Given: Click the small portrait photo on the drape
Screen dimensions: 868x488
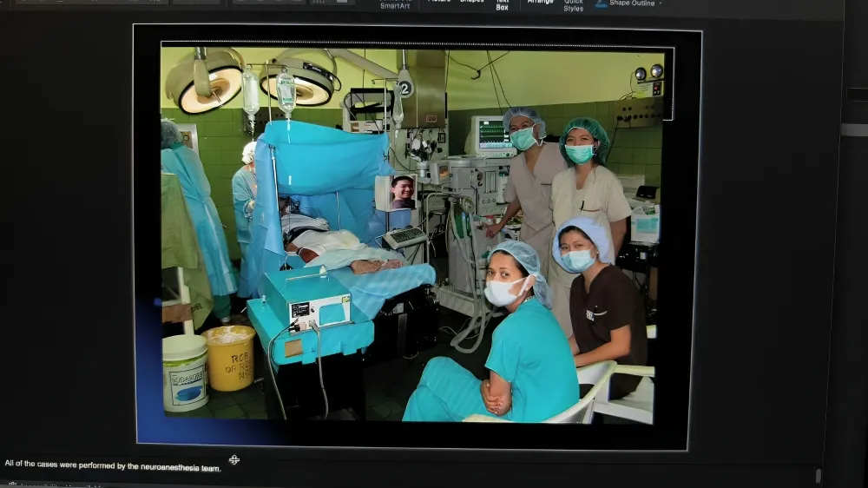Looking at the screenshot, I should [x=403, y=192].
